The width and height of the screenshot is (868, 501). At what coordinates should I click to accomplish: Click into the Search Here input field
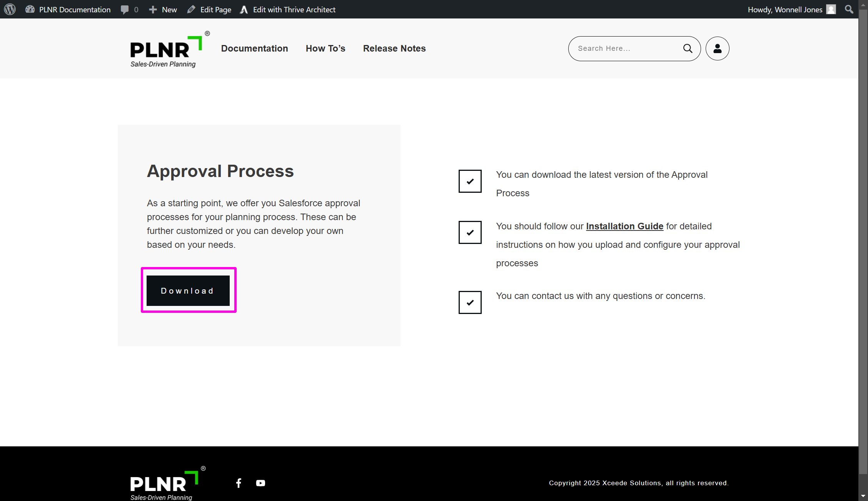click(625, 48)
